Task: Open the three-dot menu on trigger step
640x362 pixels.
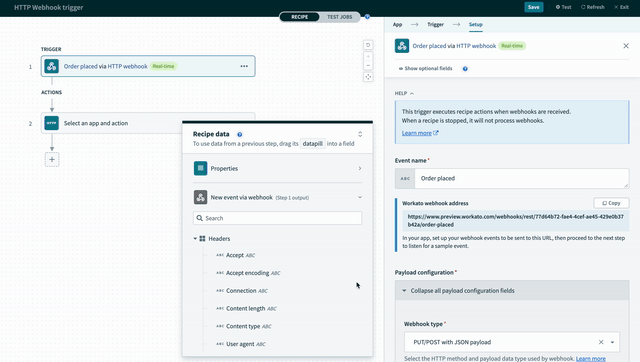Action: (x=244, y=66)
